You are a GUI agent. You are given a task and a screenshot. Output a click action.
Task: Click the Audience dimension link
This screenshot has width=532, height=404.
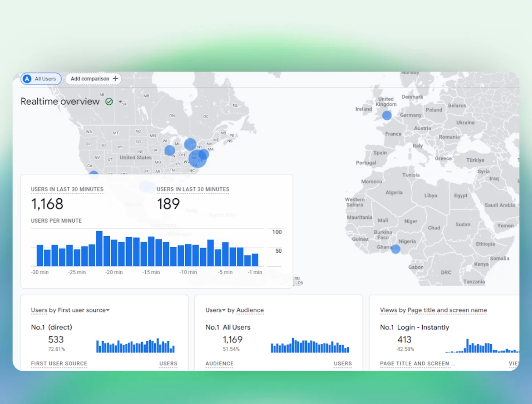tap(250, 310)
